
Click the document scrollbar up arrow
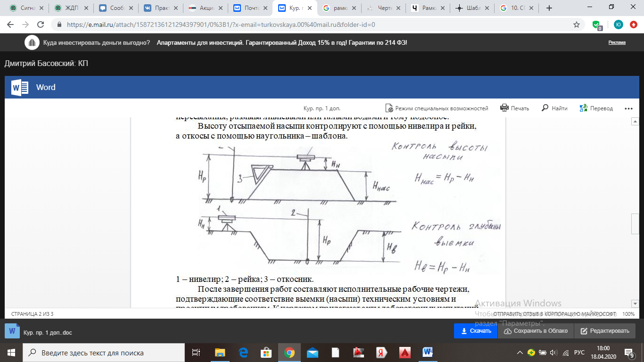[x=635, y=121]
